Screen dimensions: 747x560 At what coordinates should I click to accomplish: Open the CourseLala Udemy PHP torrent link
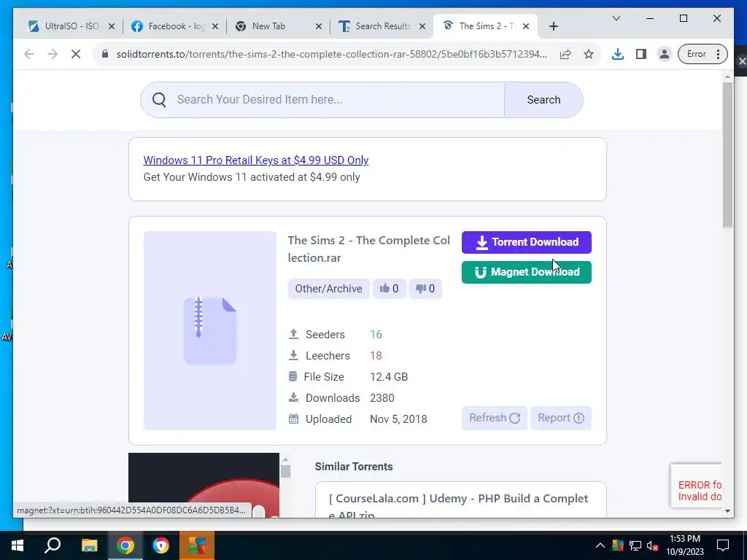pyautogui.click(x=458, y=506)
